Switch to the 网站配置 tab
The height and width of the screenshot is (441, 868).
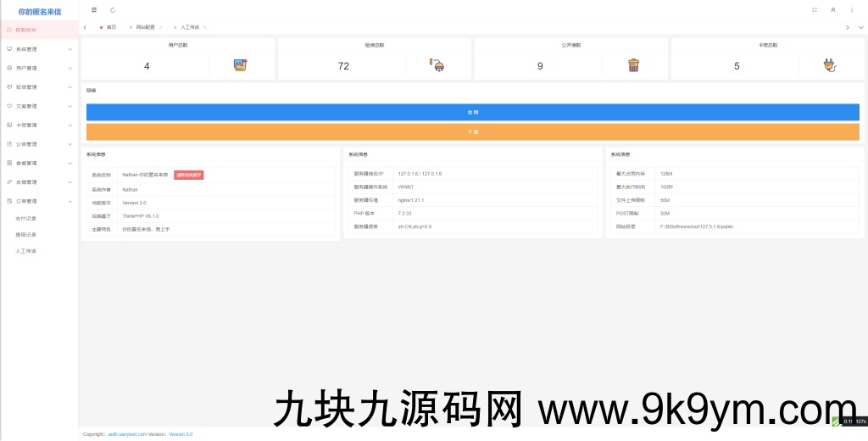coord(146,27)
